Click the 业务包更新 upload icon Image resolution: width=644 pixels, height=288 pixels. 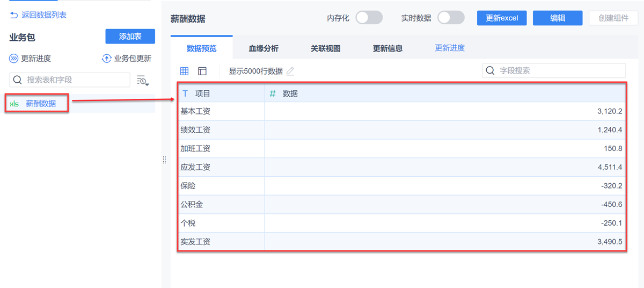[106, 59]
